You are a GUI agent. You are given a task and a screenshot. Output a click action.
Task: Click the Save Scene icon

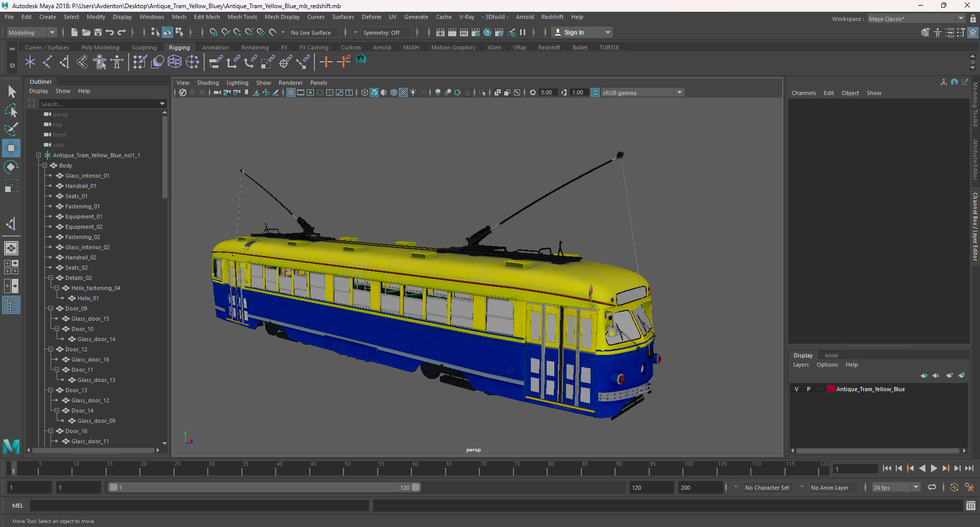coord(98,32)
